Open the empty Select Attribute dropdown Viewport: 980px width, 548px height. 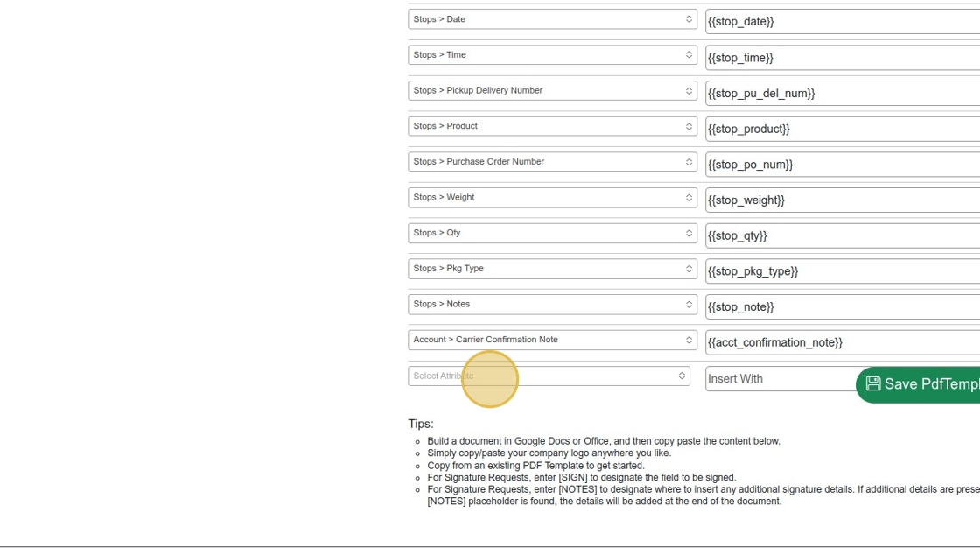tap(549, 376)
